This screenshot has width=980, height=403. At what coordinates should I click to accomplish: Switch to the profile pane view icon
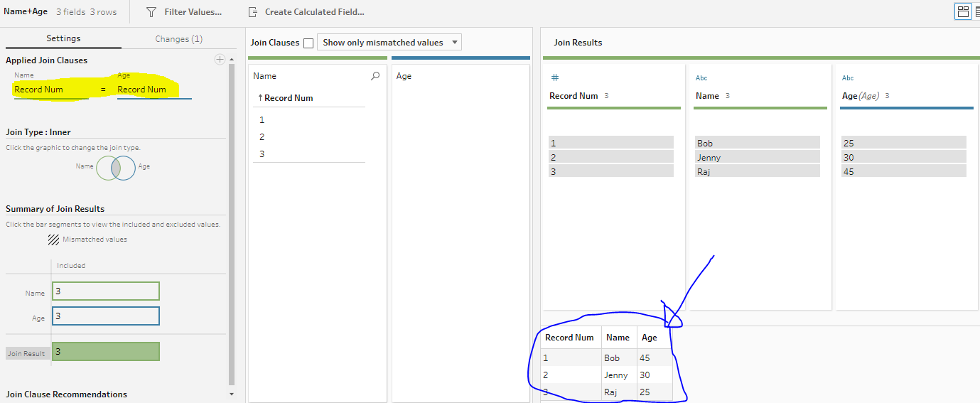pos(963,11)
